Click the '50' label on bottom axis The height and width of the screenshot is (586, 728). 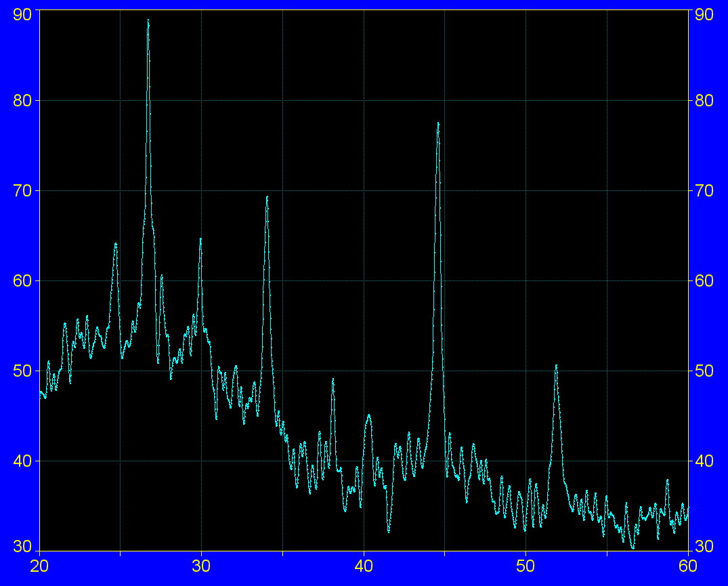(526, 566)
